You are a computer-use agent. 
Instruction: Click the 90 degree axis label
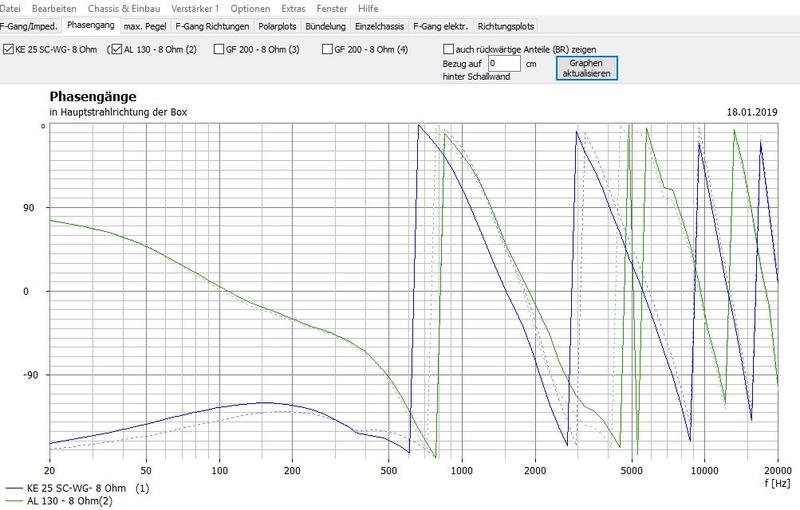click(29, 208)
